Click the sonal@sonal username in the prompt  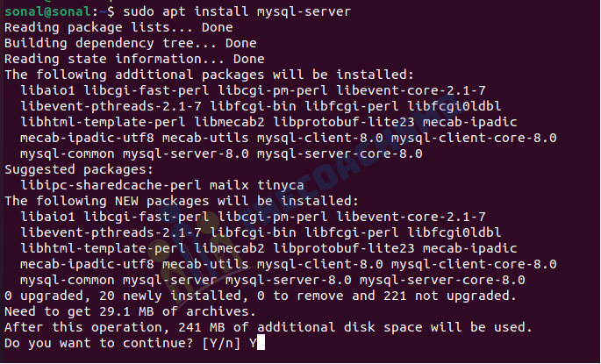[47, 11]
